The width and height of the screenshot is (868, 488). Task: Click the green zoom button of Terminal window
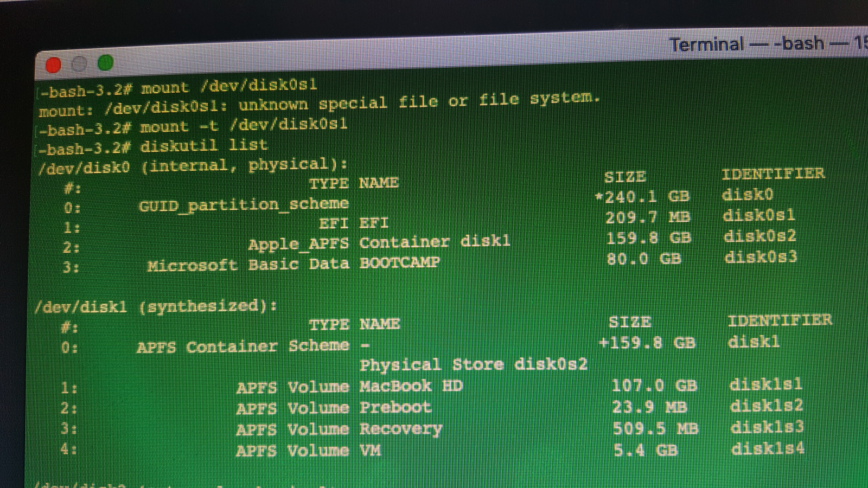pos(106,63)
